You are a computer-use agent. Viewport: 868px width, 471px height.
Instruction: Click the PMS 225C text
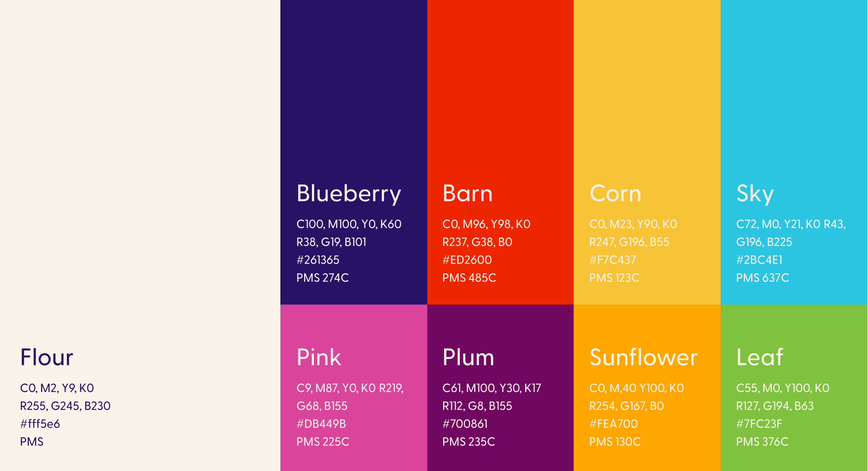[322, 442]
